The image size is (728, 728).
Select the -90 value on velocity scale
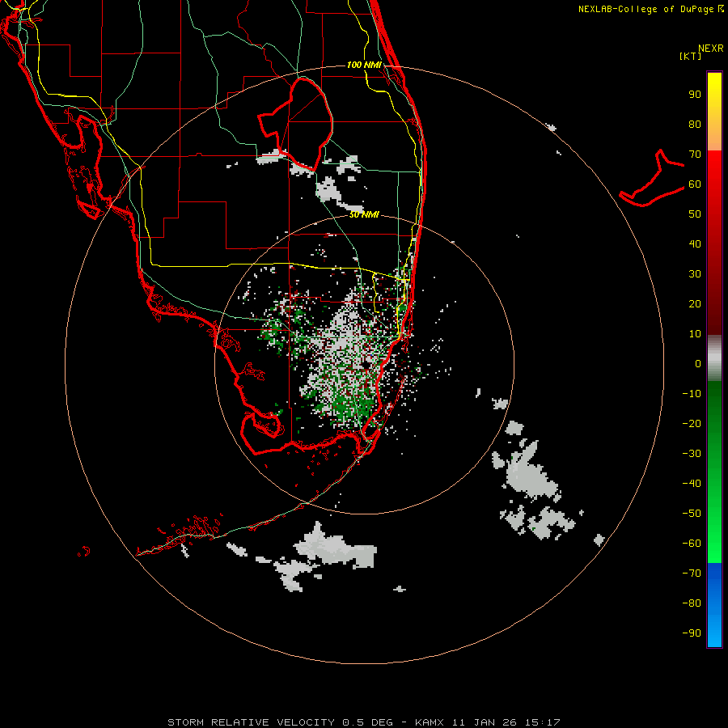point(692,633)
